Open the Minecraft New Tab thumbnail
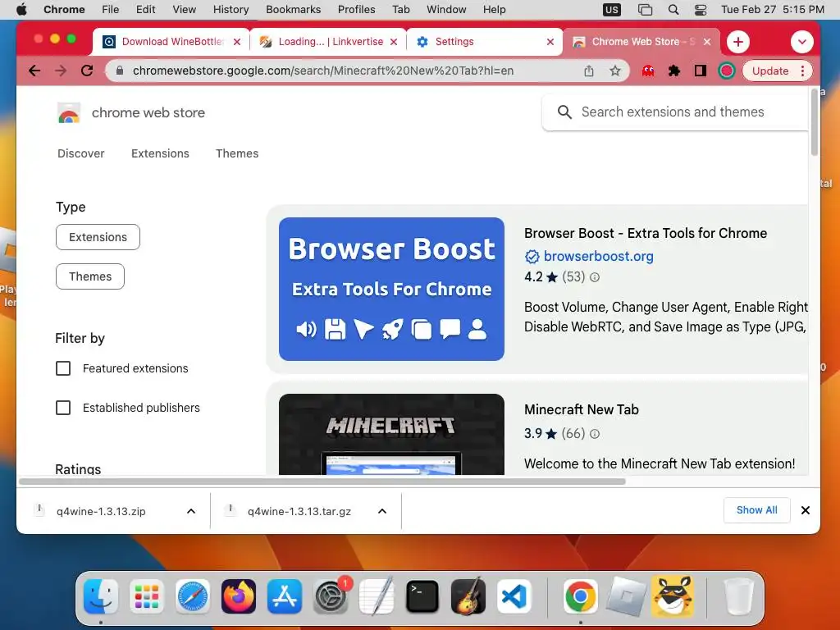Image resolution: width=840 pixels, height=630 pixels. [x=391, y=435]
